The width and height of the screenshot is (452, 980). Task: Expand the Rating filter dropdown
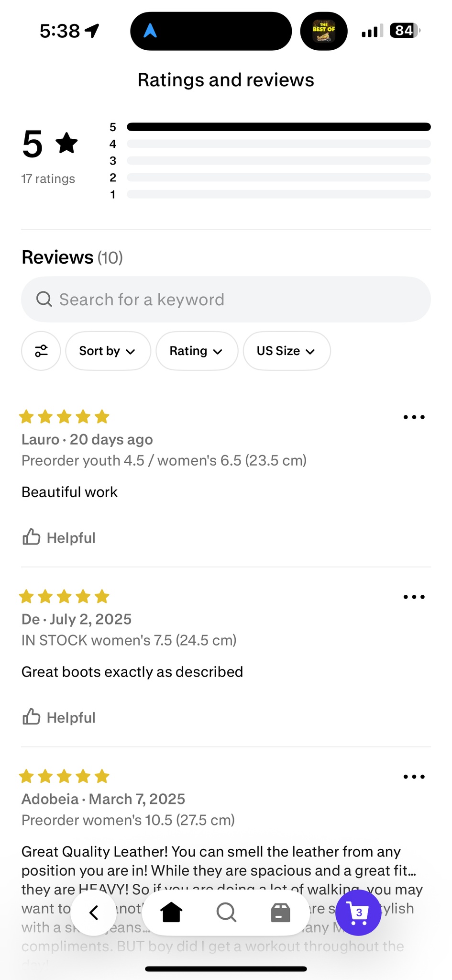click(x=197, y=351)
